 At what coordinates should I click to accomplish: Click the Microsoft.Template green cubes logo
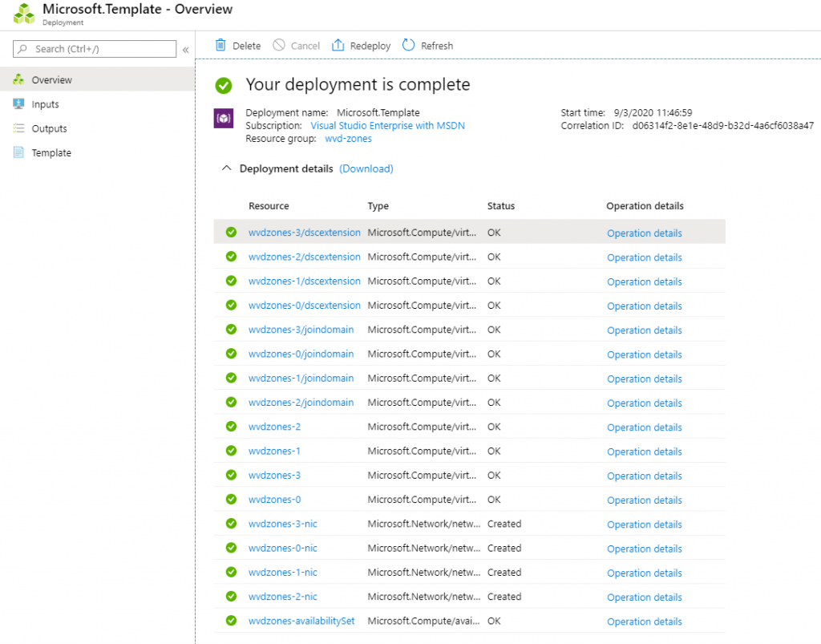pyautogui.click(x=23, y=14)
